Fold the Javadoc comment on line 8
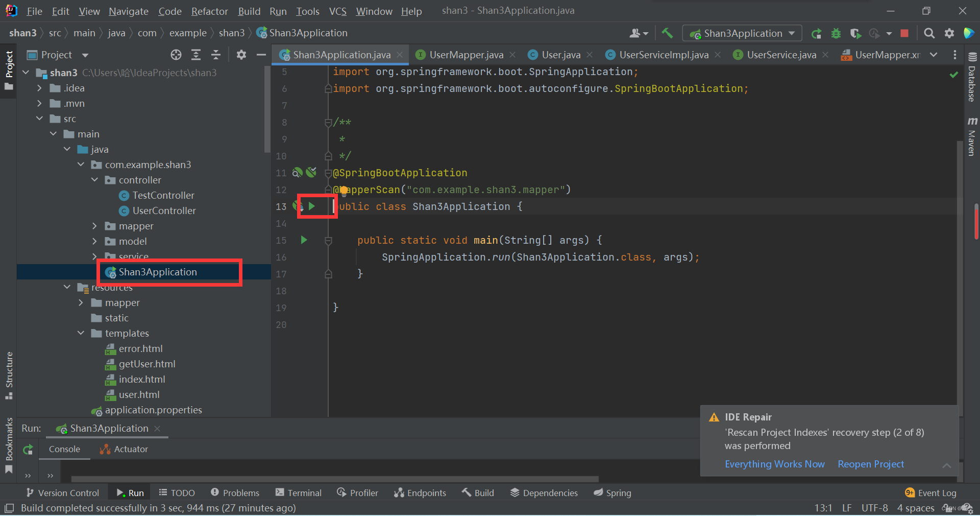 click(x=328, y=122)
